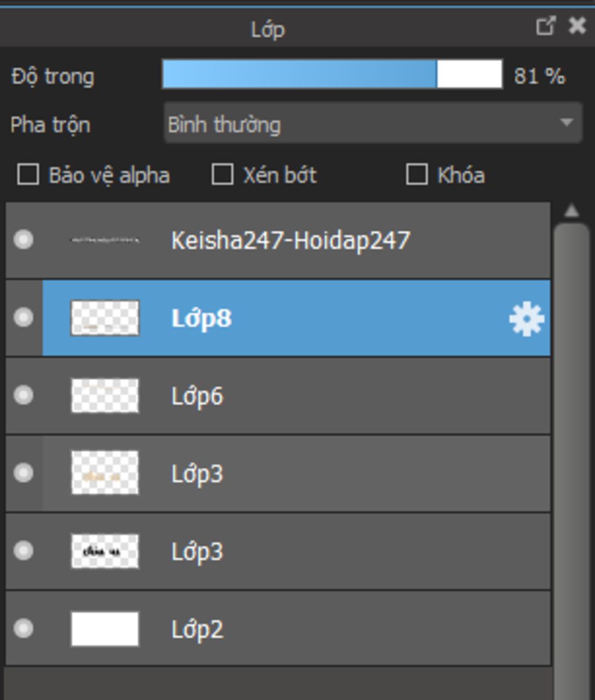
Task: Toggle visibility dot of Lớp3 with black text
Action: click(23, 550)
